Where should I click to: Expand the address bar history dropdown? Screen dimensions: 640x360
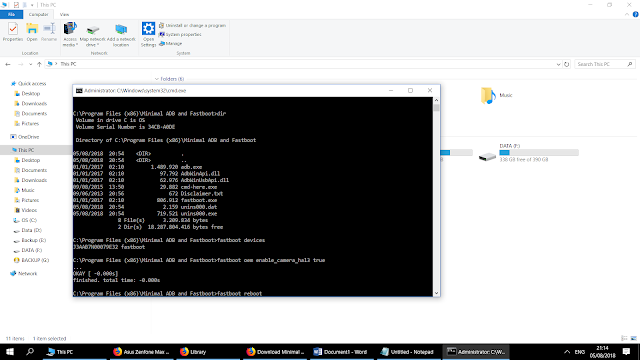pyautogui.click(x=558, y=64)
